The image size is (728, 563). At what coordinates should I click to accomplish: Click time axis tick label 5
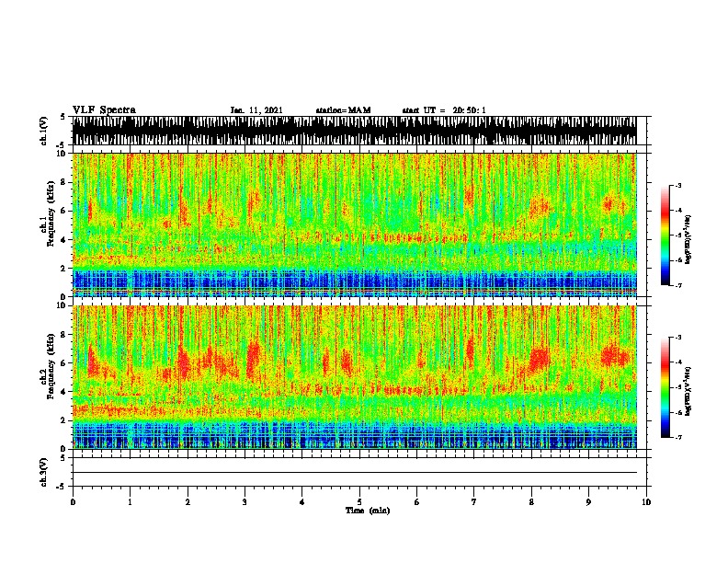point(359,502)
